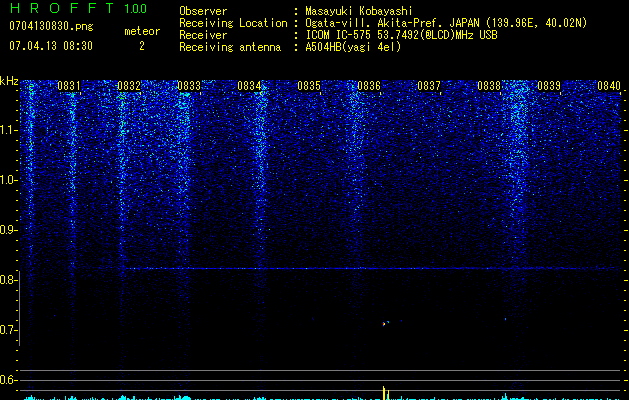Click the 0837 time marker

[x=429, y=86]
